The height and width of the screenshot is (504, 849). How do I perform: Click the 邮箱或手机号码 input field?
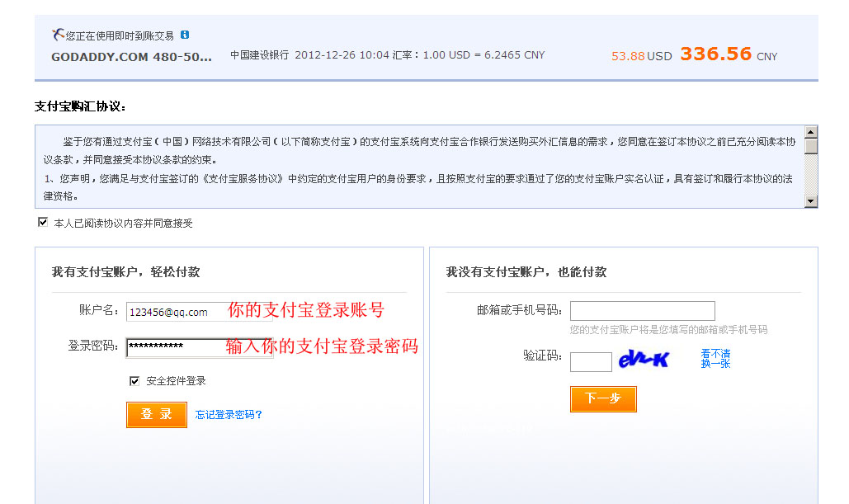tap(642, 311)
